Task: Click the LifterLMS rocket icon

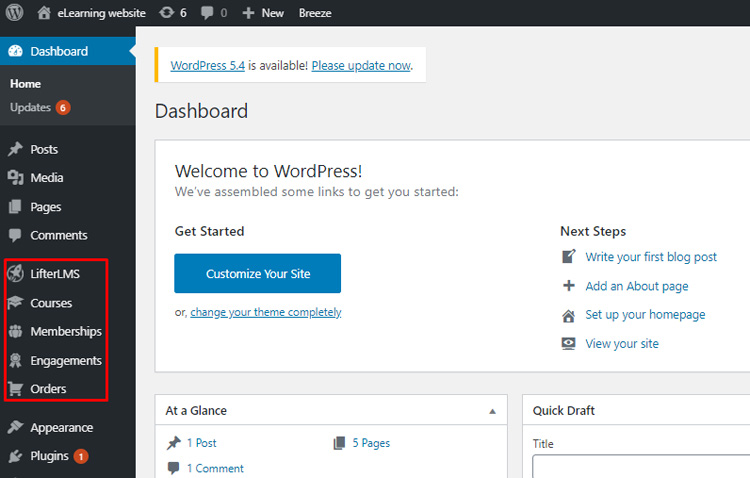Action: coord(15,273)
